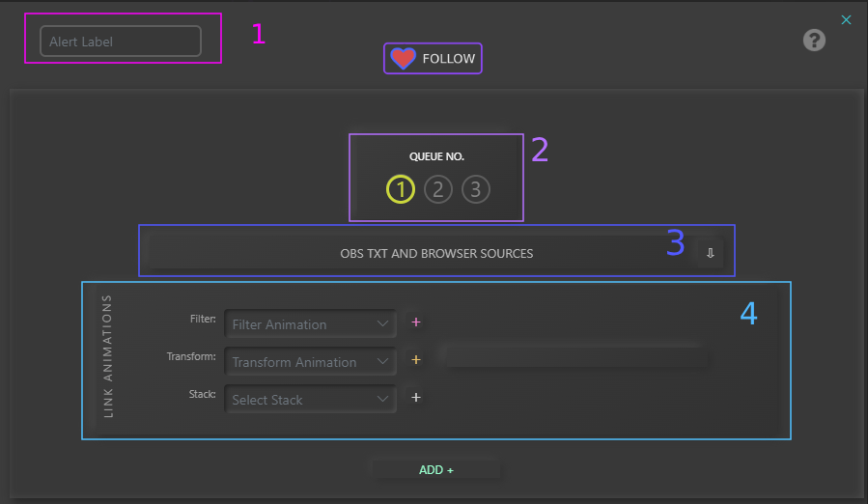
Task: Expand the OBS TXT AND BROWSER SOURCES section
Action: [x=436, y=254]
